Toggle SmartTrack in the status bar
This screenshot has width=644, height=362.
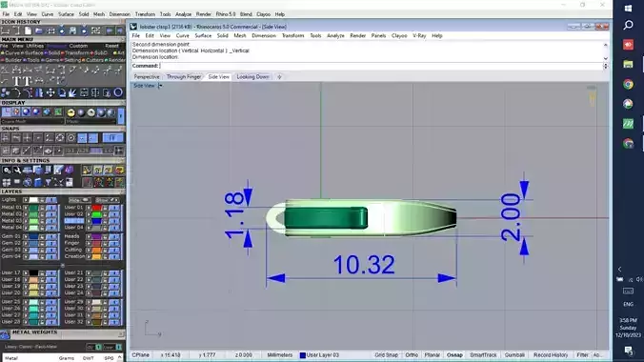pyautogui.click(x=483, y=355)
